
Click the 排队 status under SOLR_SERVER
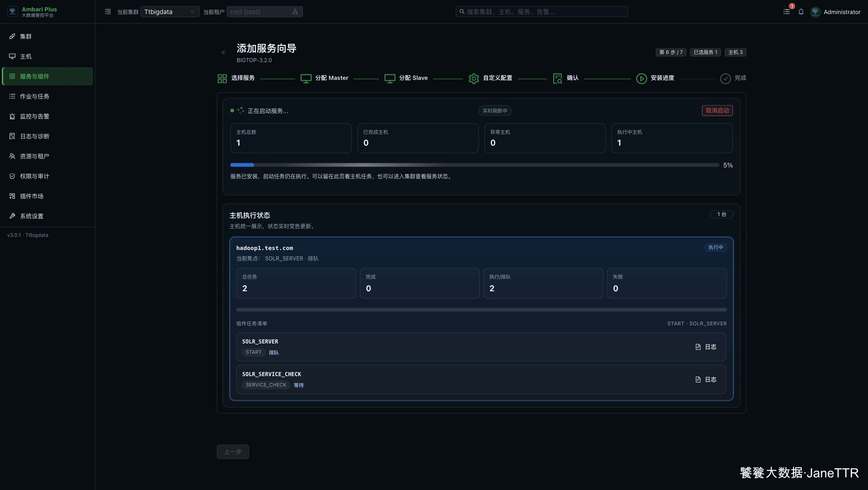tap(273, 353)
